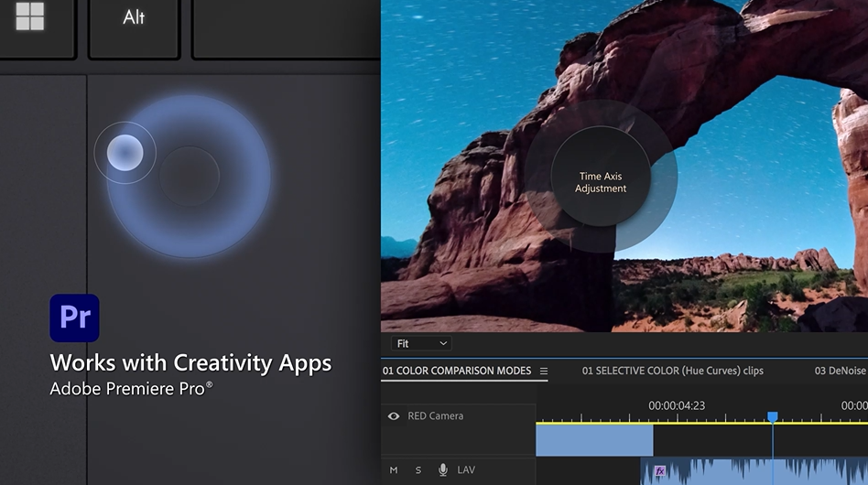Switch to the 03 DeNoise sequence tab
868x485 pixels.
(x=841, y=371)
